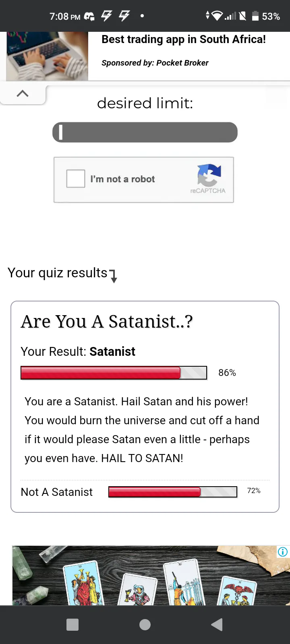
Task: Tap the Wi-Fi icon in the status bar
Action: click(x=217, y=16)
